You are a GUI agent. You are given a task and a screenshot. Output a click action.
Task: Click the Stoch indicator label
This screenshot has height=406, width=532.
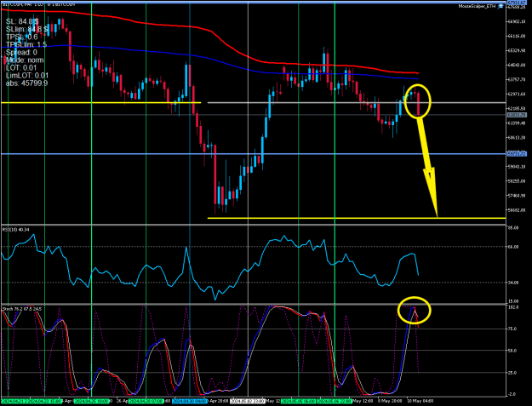22,309
